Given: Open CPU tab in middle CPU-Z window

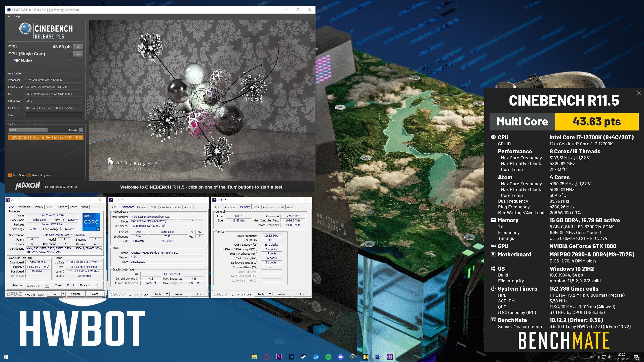Looking at the screenshot, I should (115, 207).
